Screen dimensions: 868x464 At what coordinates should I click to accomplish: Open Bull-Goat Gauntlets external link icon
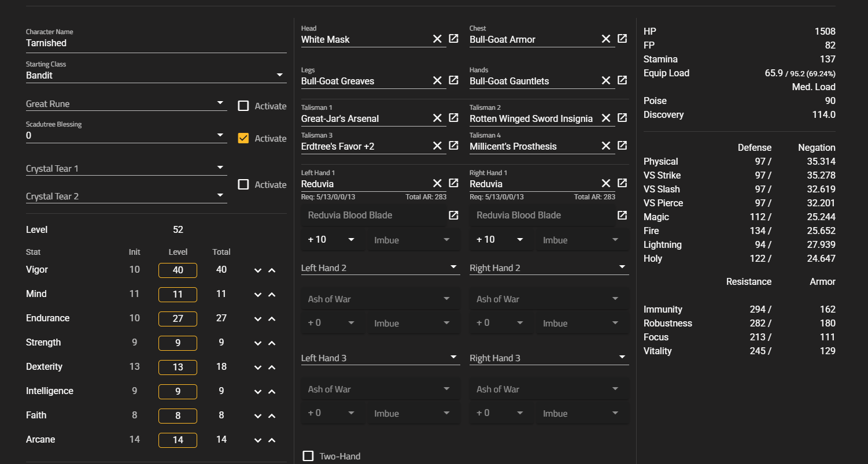click(x=622, y=80)
